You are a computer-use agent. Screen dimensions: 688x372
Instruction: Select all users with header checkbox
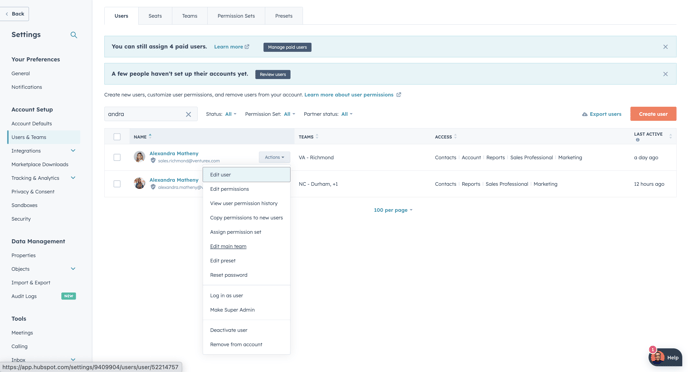pos(117,137)
